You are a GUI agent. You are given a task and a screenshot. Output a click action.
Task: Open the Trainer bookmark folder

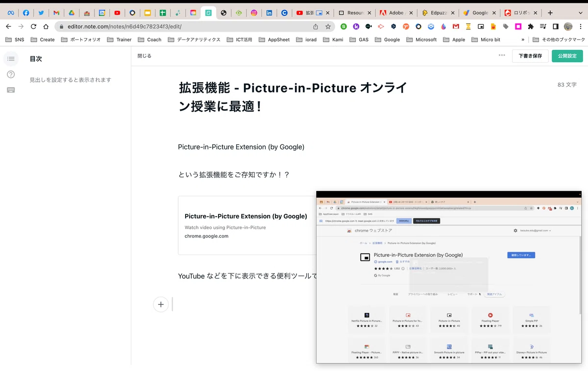(x=119, y=40)
